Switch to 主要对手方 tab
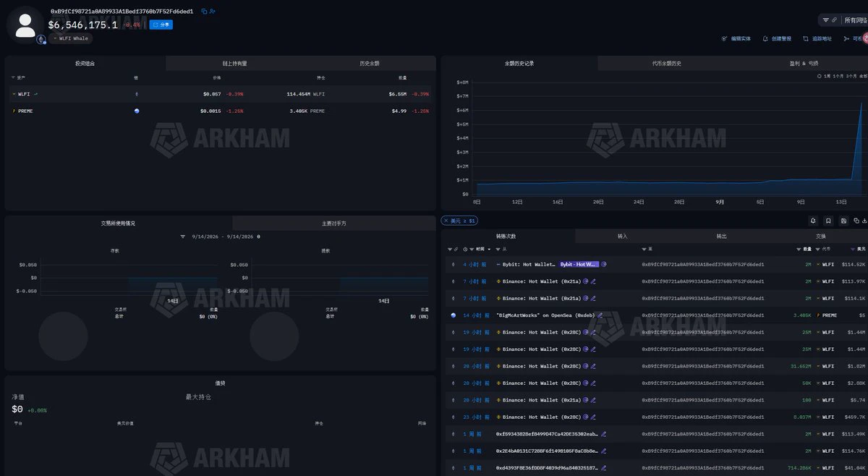Image resolution: width=868 pixels, height=476 pixels. (x=333, y=224)
